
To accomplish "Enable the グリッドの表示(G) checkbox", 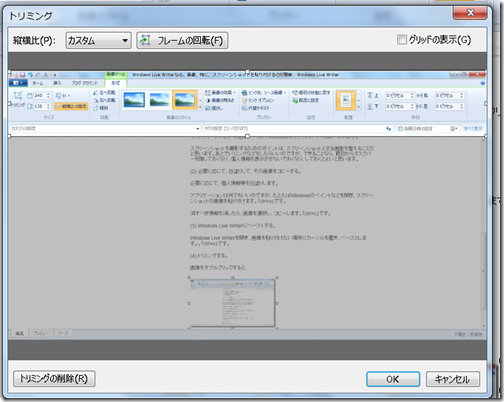I will click(x=402, y=40).
